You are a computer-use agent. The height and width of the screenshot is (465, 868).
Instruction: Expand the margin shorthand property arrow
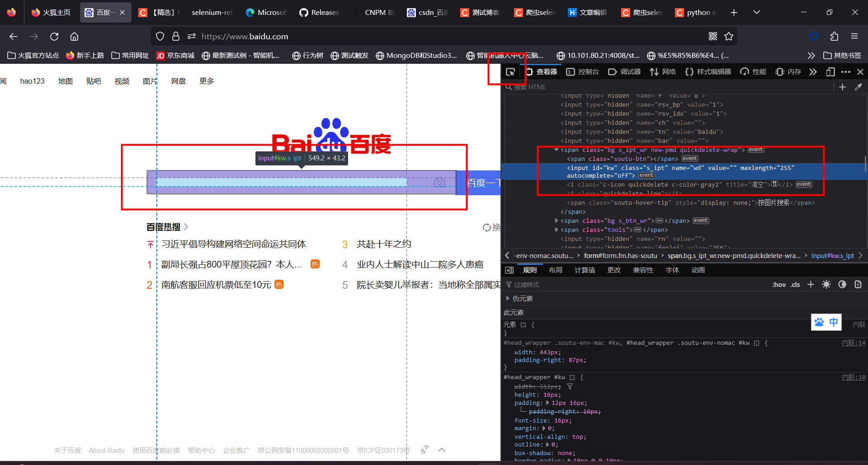(544, 428)
